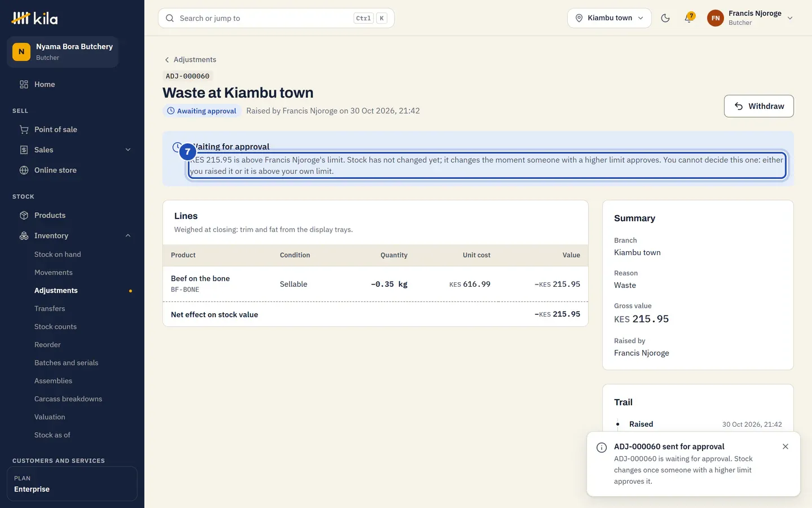Toggle dark mode moon icon
The image size is (812, 508).
[x=665, y=18]
